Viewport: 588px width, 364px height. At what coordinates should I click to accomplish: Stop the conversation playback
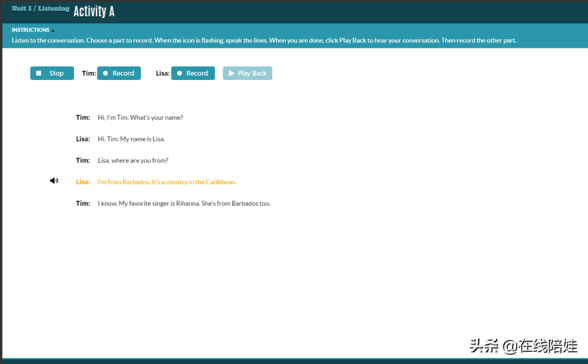[x=52, y=73]
